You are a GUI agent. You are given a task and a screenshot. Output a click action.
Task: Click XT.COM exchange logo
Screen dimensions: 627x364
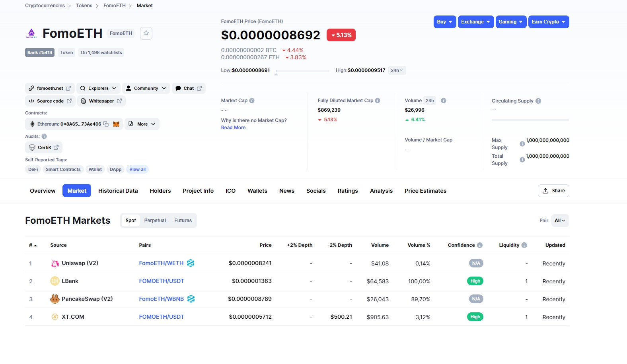[55, 317]
